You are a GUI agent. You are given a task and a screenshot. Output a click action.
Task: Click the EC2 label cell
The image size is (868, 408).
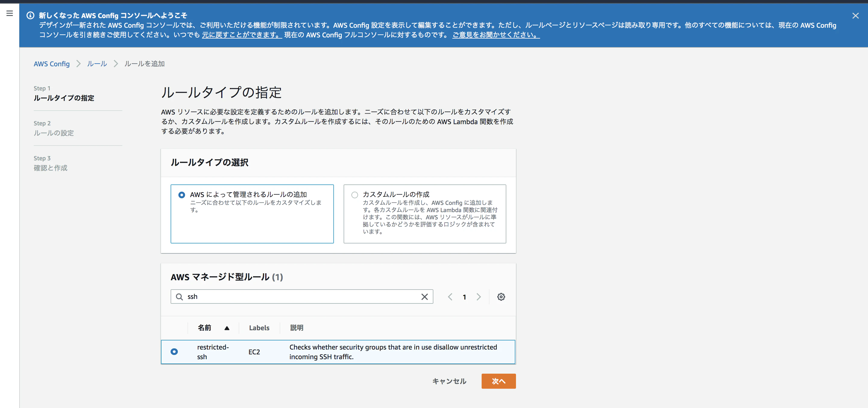pos(254,352)
